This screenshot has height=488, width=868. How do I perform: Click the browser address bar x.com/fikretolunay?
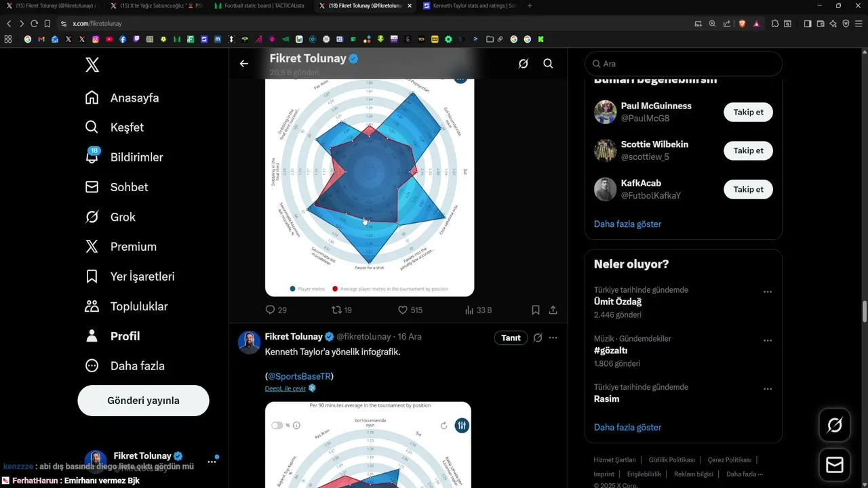coord(97,23)
